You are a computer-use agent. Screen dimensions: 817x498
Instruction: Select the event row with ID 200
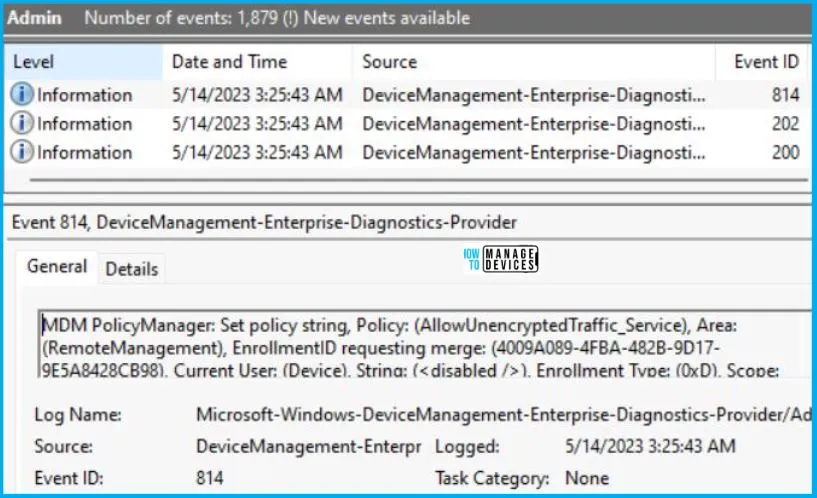[407, 152]
